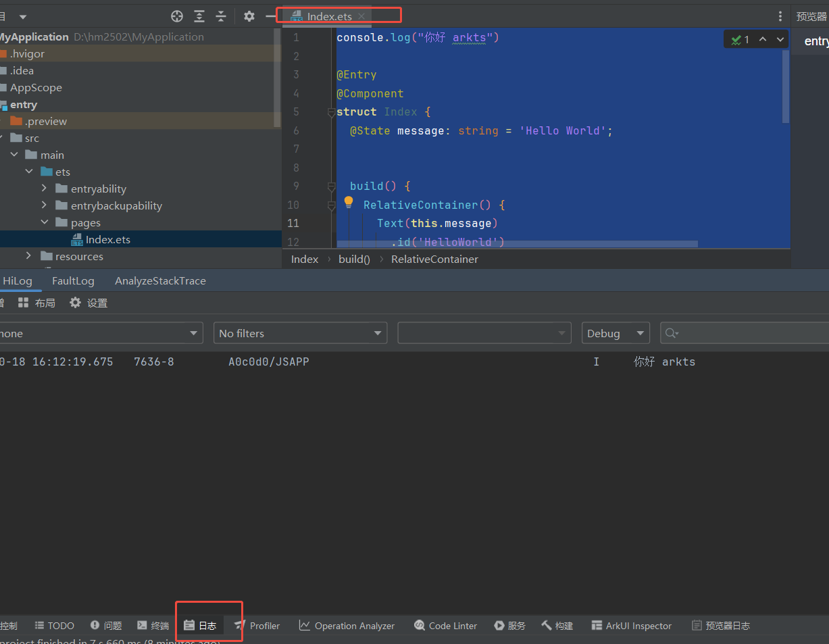This screenshot has width=829, height=644.
Task: Open the ArkUI Inspector tool window
Action: click(631, 626)
